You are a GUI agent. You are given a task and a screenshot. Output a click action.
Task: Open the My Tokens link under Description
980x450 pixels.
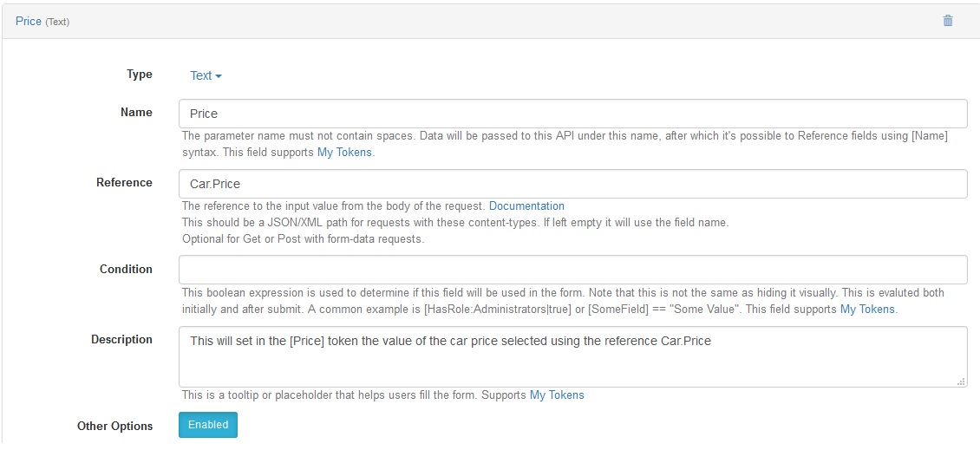(557, 395)
